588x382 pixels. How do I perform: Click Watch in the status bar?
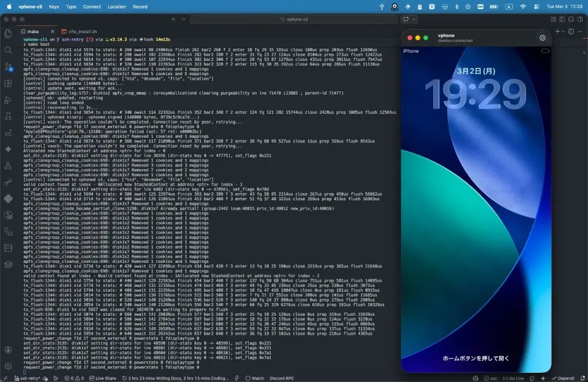255,378
